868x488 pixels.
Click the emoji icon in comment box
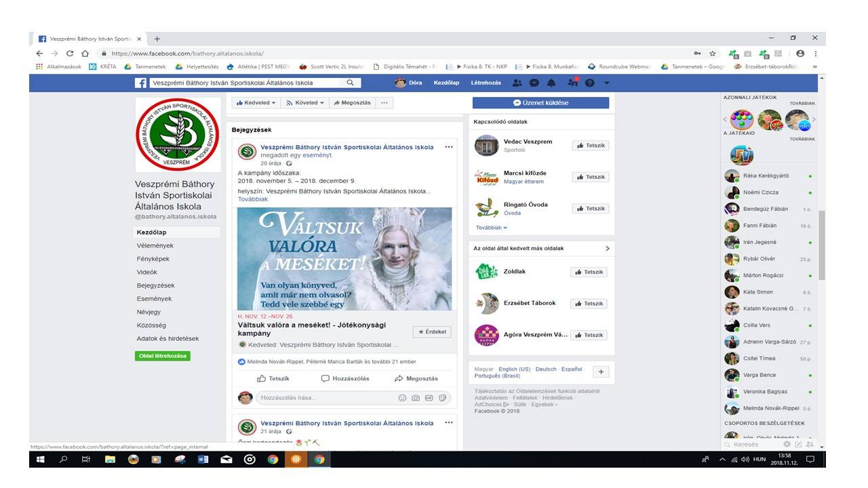[x=402, y=398]
